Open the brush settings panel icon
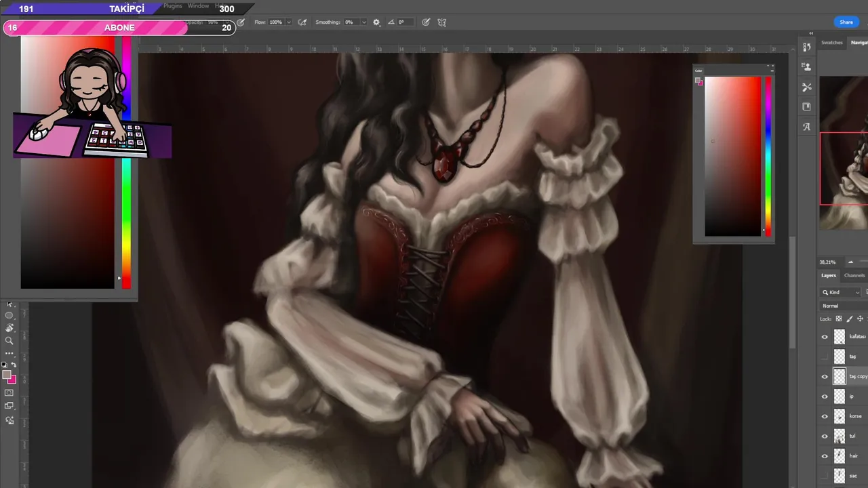 coord(806,47)
